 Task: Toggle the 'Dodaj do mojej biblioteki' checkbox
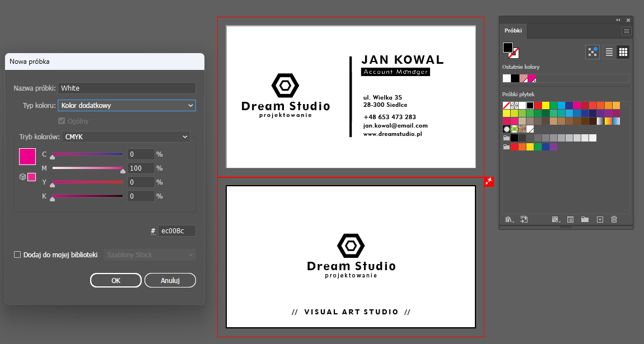[x=18, y=255]
